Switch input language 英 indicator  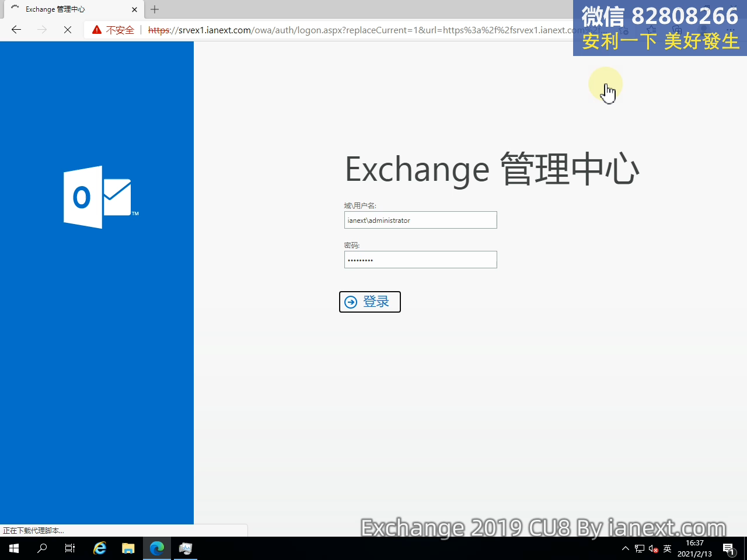[x=668, y=548]
